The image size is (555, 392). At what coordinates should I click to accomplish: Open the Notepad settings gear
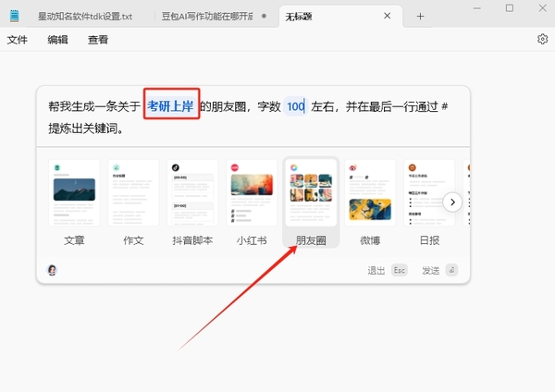click(543, 39)
